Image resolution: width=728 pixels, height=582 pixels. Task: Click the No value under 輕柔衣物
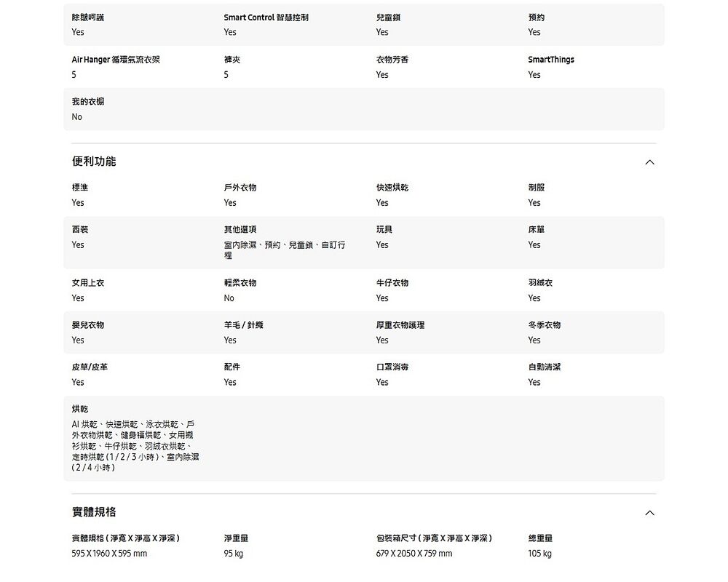[229, 298]
